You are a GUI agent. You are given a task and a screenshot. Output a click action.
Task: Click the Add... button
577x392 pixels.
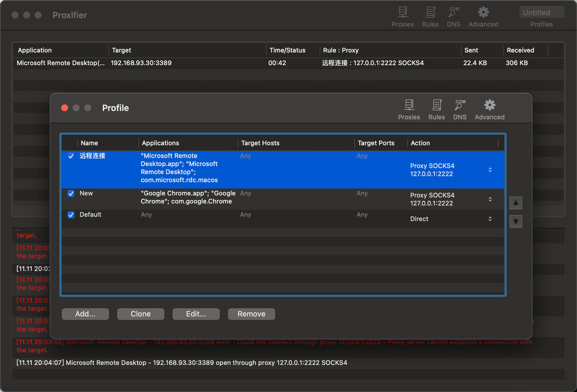click(x=85, y=314)
